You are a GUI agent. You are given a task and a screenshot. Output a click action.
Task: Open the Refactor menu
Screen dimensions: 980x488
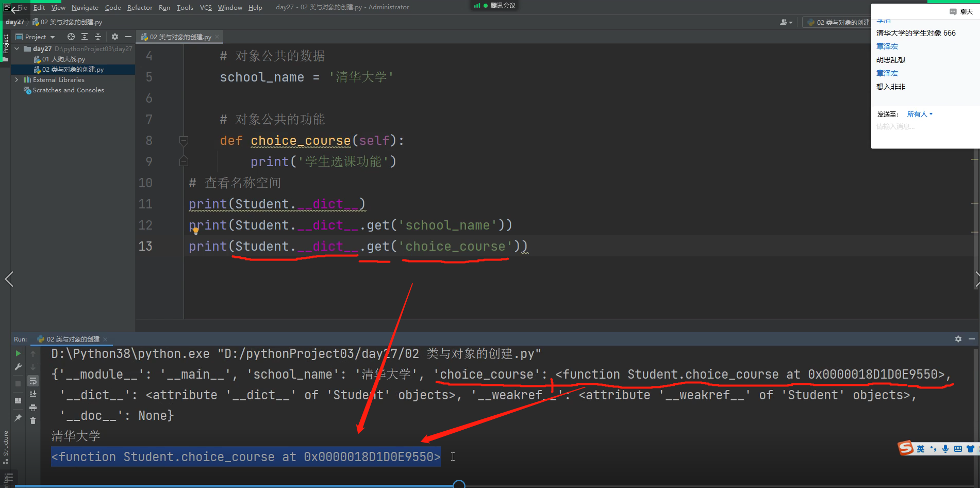pyautogui.click(x=140, y=7)
